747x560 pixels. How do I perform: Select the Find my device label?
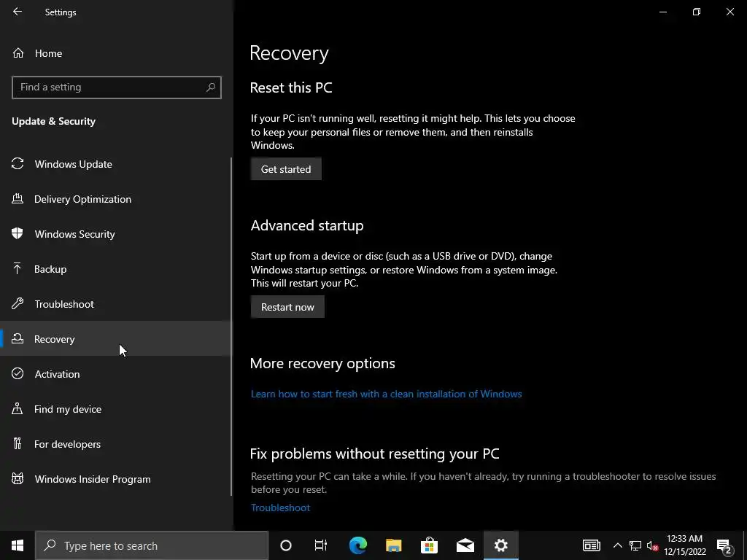[68, 409]
